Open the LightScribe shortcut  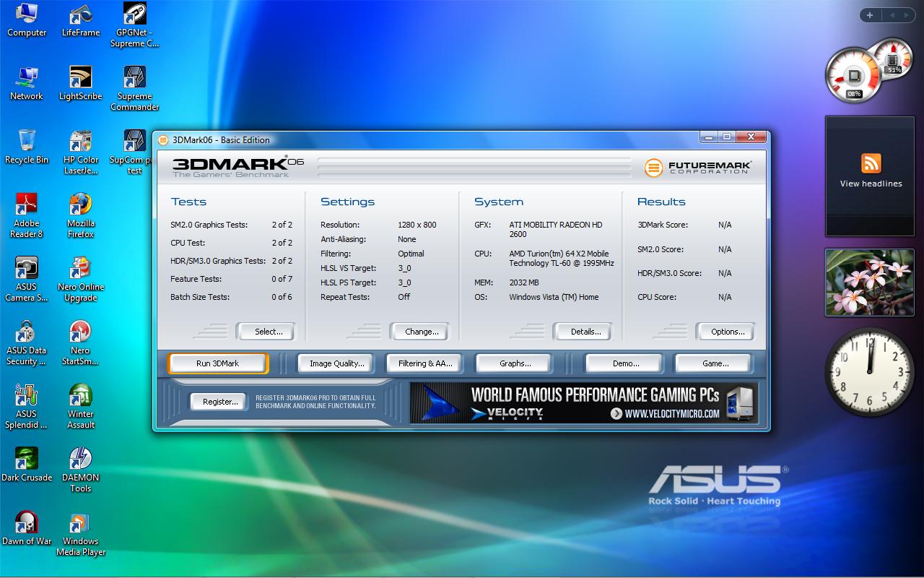[80, 83]
